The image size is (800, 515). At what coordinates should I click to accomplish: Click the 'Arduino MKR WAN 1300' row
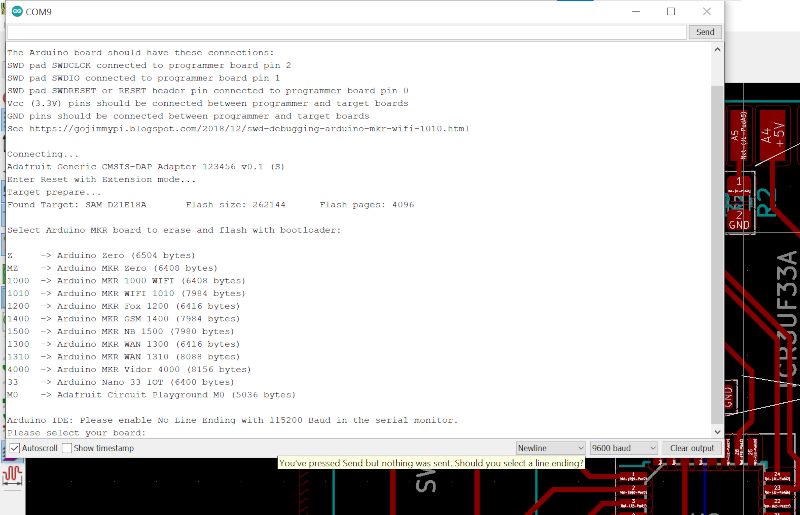click(x=123, y=345)
